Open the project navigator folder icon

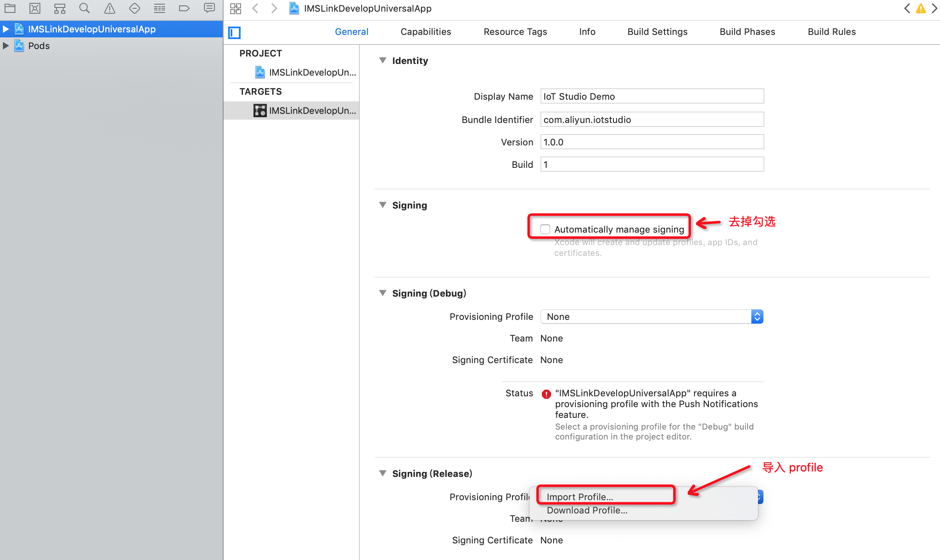click(x=10, y=8)
